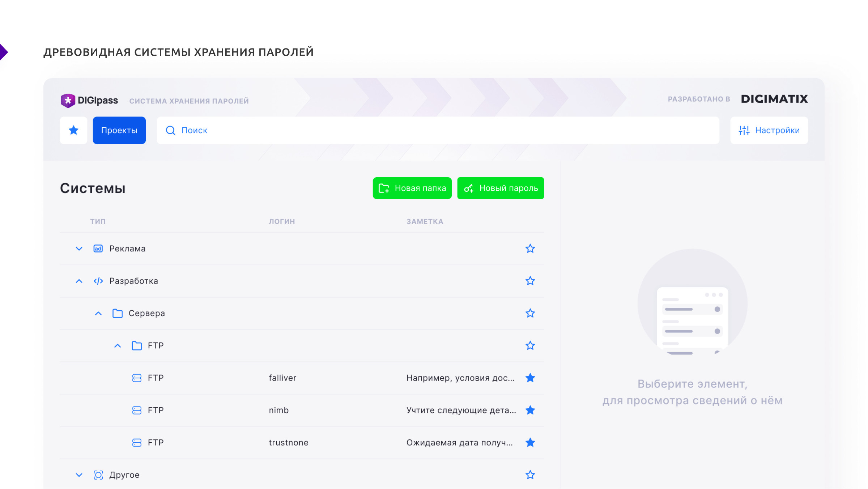Click server icon of trustnone FTP entry

point(137,443)
